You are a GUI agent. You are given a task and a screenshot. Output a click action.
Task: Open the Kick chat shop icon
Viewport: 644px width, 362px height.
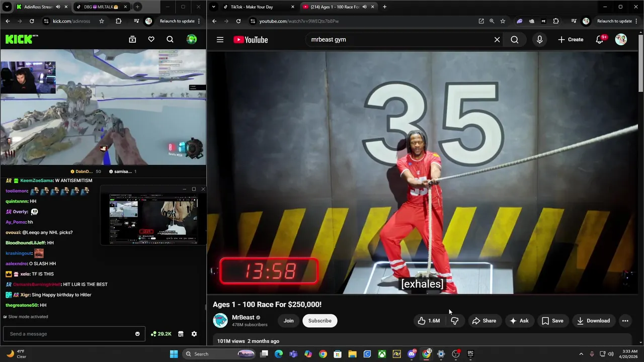click(181, 334)
